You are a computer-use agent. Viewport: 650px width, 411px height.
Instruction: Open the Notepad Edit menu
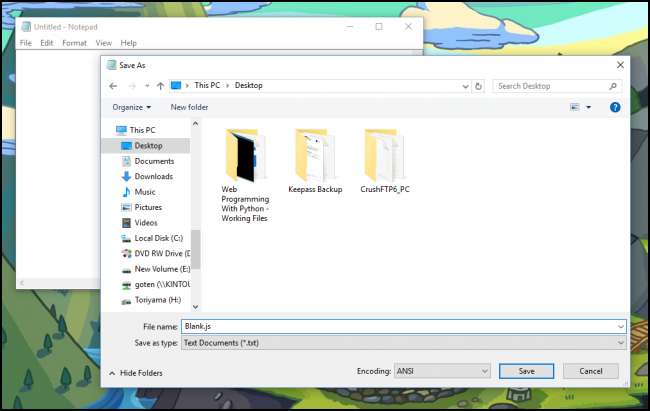[x=46, y=43]
